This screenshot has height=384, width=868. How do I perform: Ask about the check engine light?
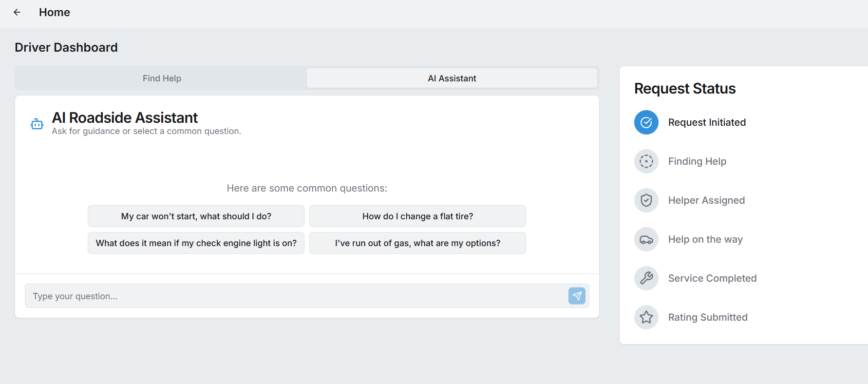[196, 243]
